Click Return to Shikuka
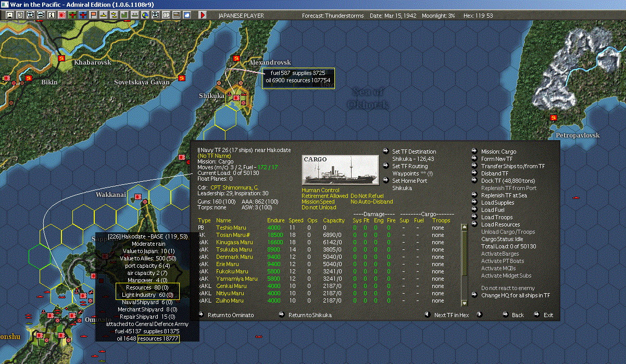The width and height of the screenshot is (626, 364). point(310,315)
